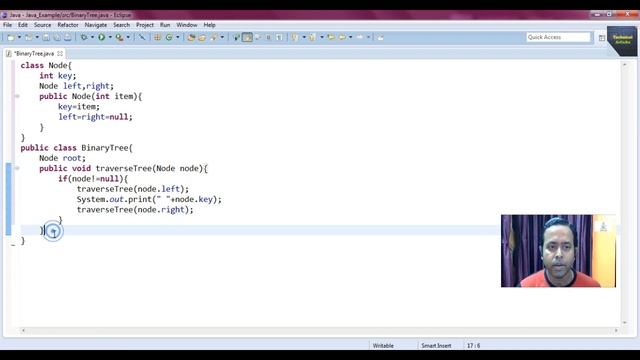This screenshot has width=640, height=360.
Task: Click the Forward navigation arrow icon
Action: point(360,37)
